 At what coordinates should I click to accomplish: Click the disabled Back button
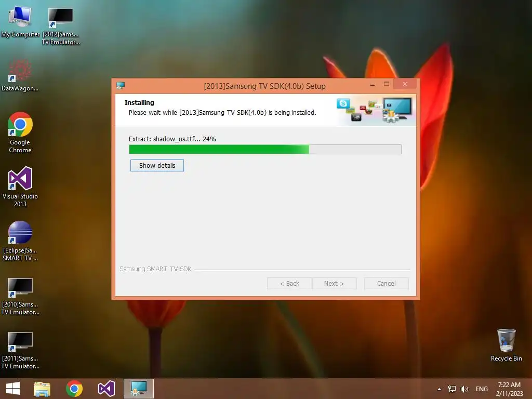click(x=289, y=283)
